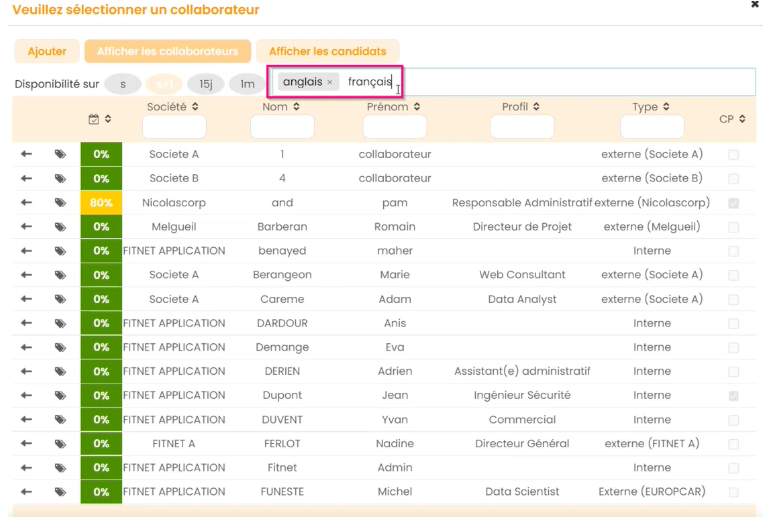Close the collaborator selection dialog
Screen dimensions: 772x532
[755, 5]
